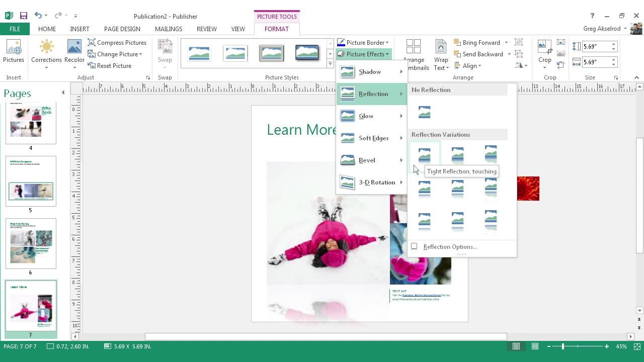Image resolution: width=644 pixels, height=362 pixels.
Task: Apply the Tight Reflection, touching variation
Action: coord(424,154)
